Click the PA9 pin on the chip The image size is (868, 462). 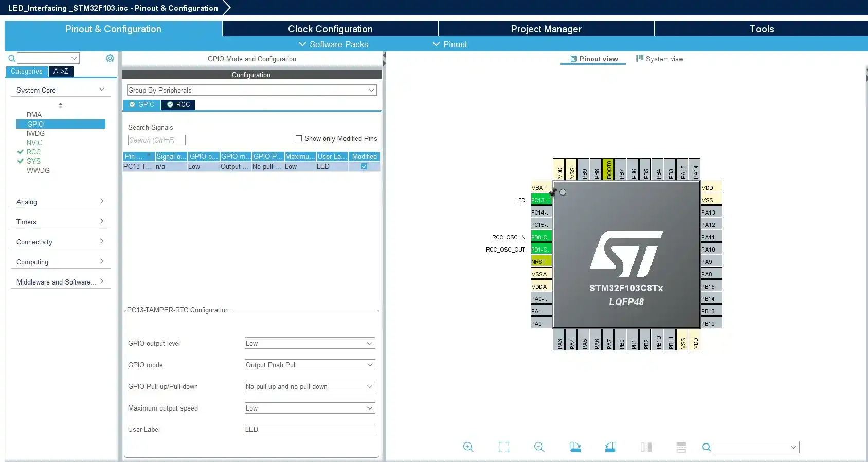(712, 261)
